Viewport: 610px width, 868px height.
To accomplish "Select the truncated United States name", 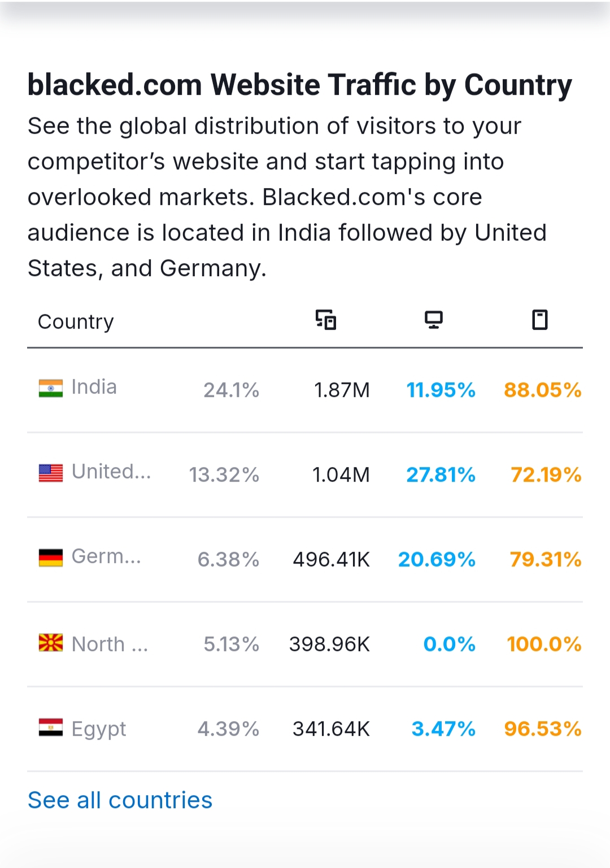I will (111, 472).
